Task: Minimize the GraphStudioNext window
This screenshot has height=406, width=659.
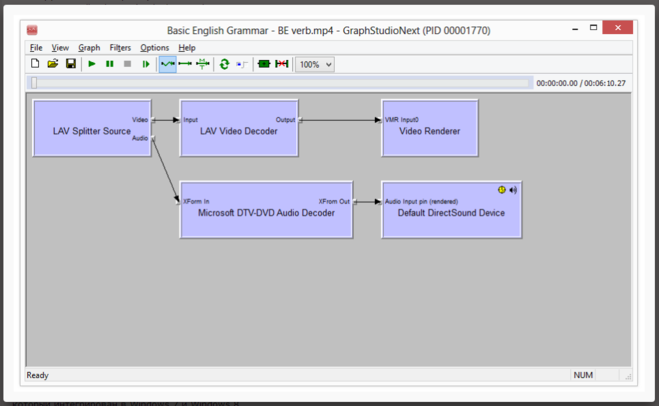Action: (x=575, y=29)
